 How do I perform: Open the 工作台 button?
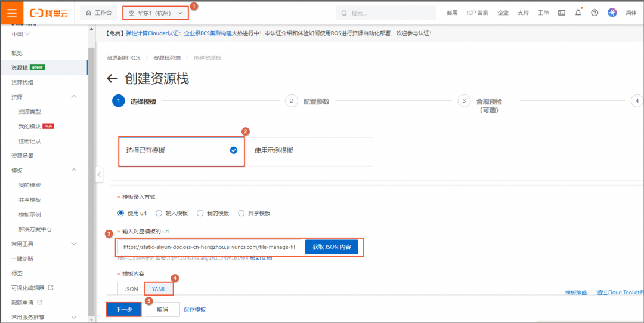98,13
